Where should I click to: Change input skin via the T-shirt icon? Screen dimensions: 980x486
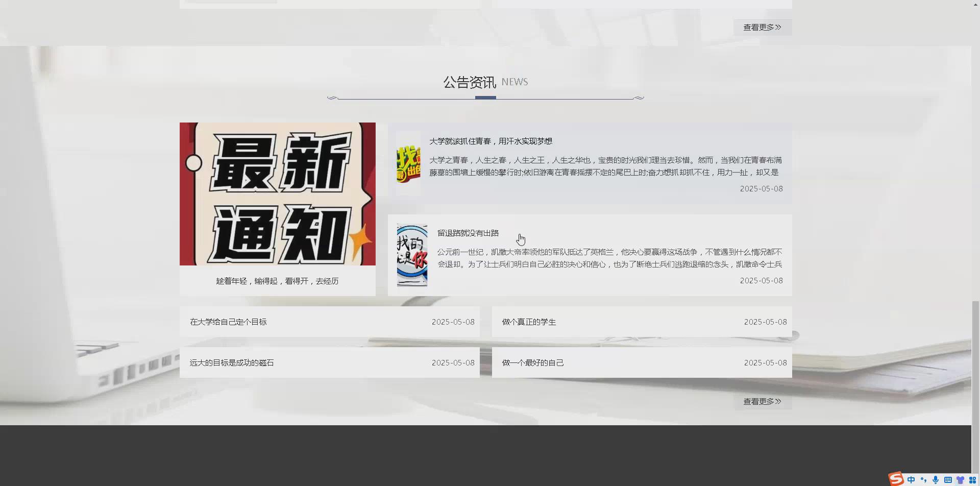(x=961, y=480)
